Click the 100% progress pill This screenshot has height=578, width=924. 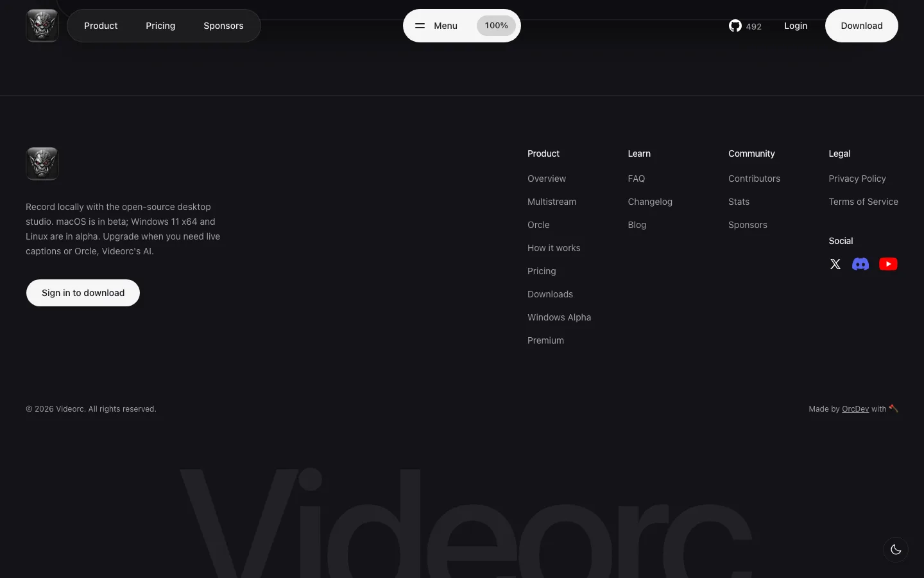496,26
